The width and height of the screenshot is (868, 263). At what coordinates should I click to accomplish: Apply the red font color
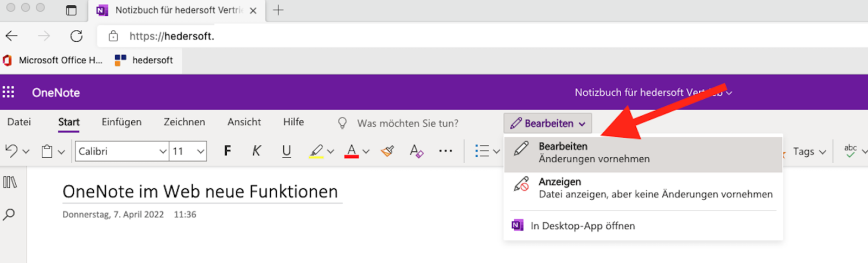[352, 151]
